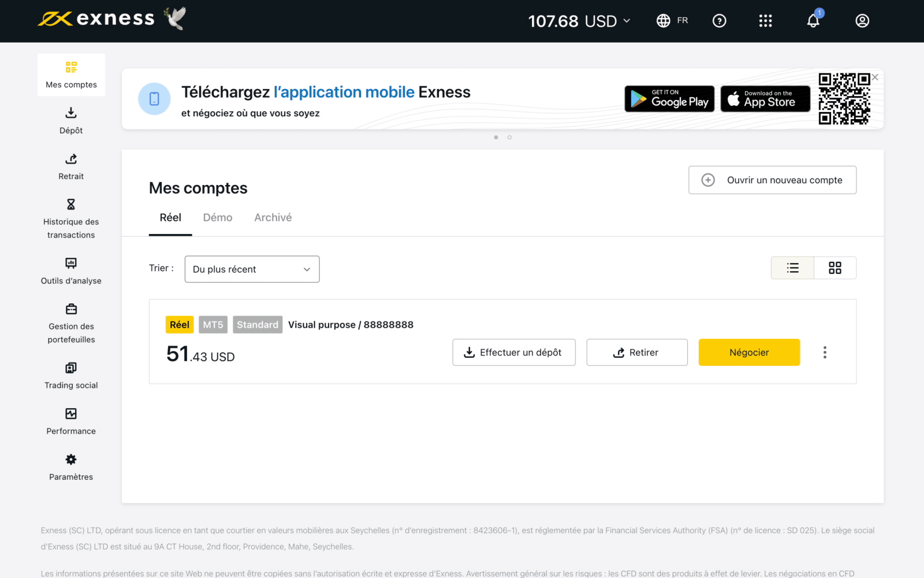Go to Historique des transactions

click(x=71, y=220)
